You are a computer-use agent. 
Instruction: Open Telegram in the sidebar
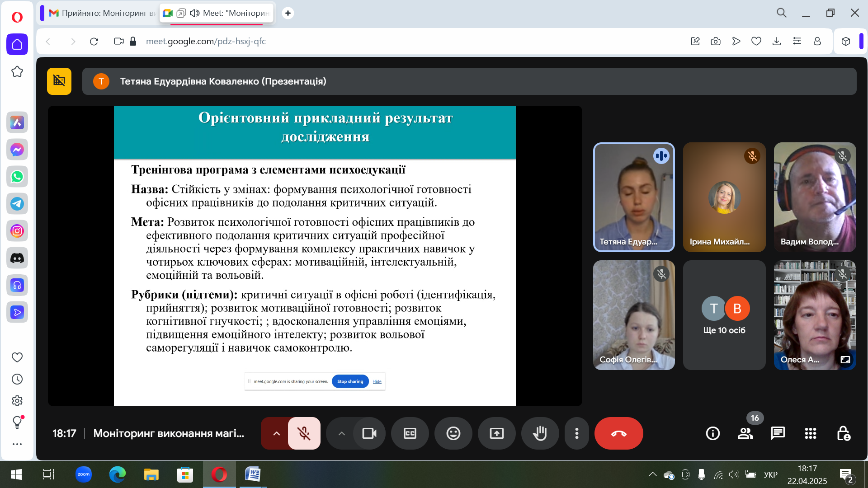click(x=17, y=203)
